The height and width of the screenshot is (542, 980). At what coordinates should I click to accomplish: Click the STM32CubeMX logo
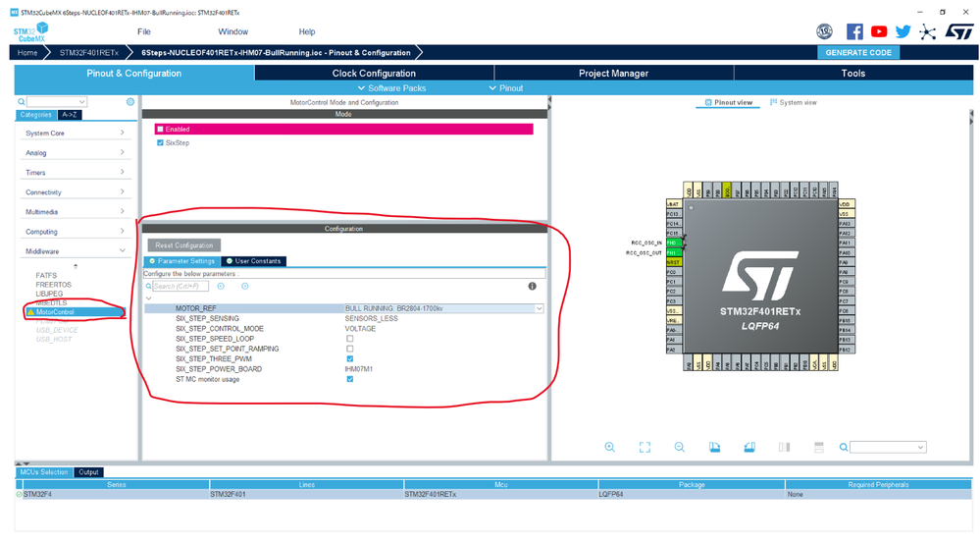30,32
